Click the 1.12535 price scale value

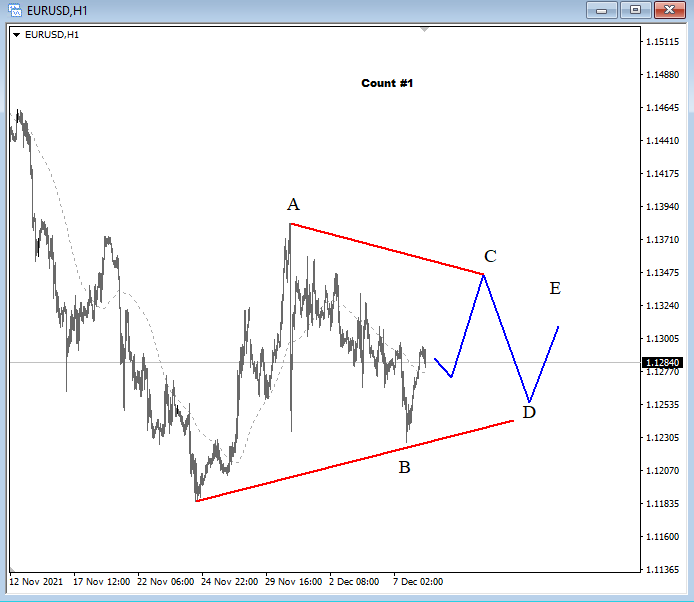click(662, 405)
